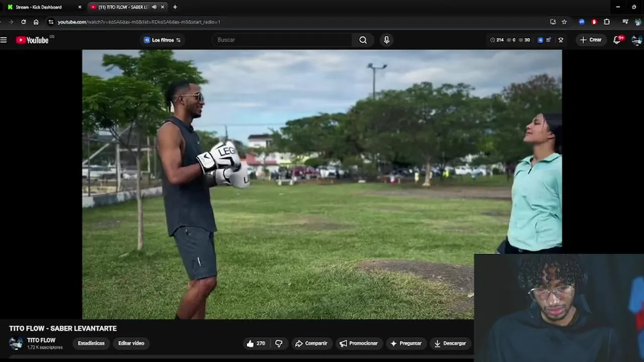Bookmark this page with star icon
Viewport: 644px width, 362px height.
564,22
